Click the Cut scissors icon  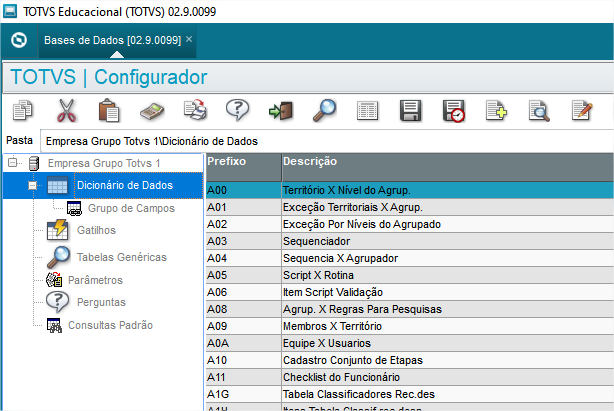click(66, 110)
